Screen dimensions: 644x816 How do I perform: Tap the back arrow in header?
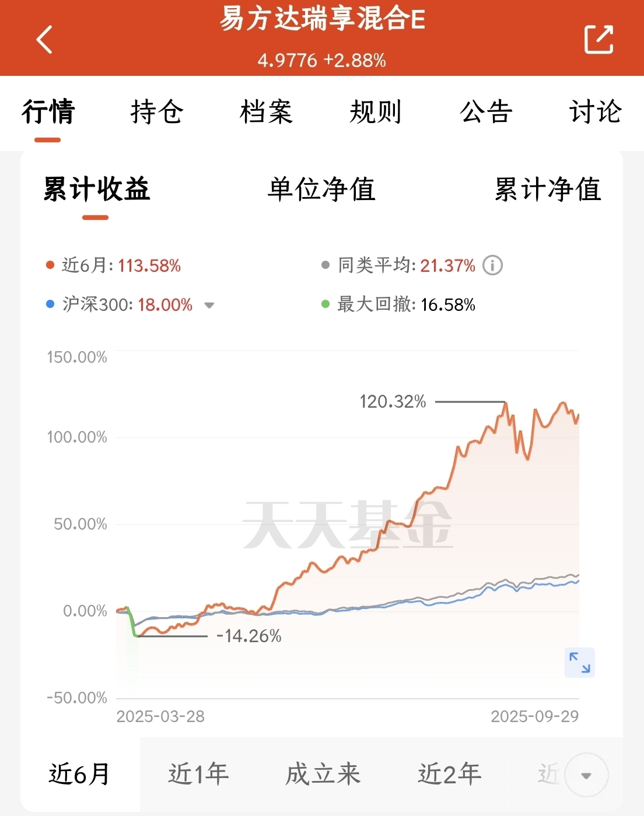click(44, 40)
